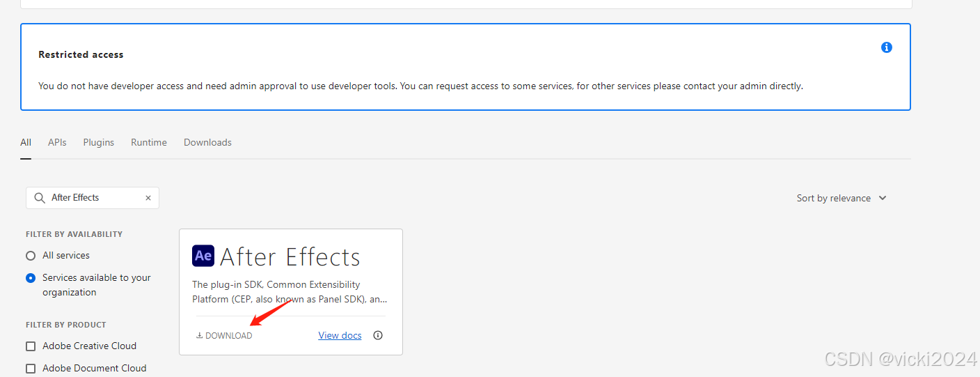Click the download arrow icon on the card
The image size is (980, 377).
[x=199, y=335]
